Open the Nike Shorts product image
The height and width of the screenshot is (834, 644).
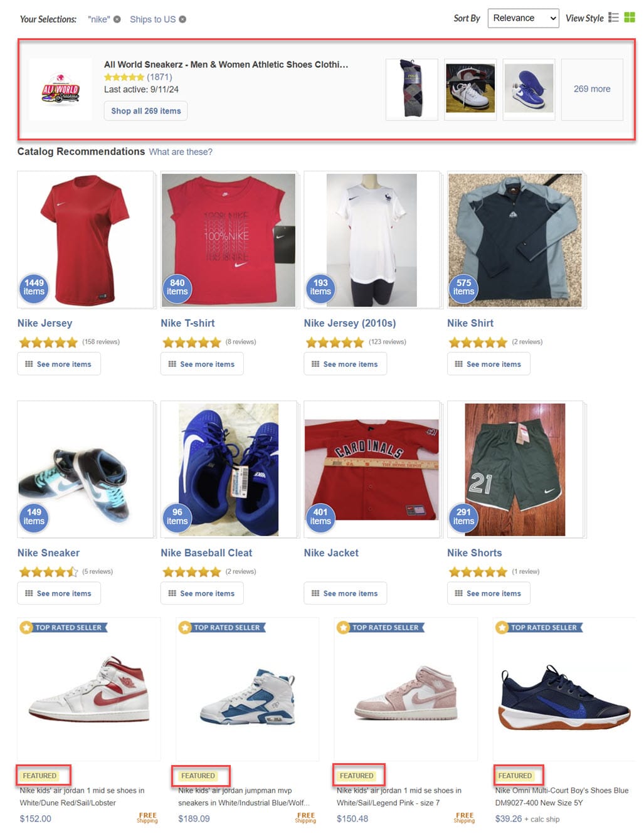tap(515, 470)
